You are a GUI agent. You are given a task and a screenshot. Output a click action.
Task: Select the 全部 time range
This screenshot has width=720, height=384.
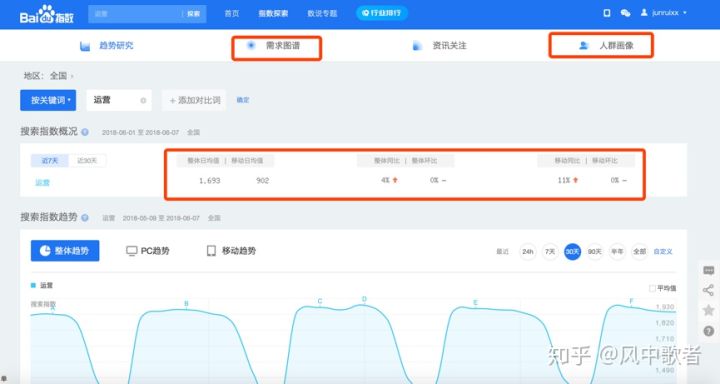640,252
